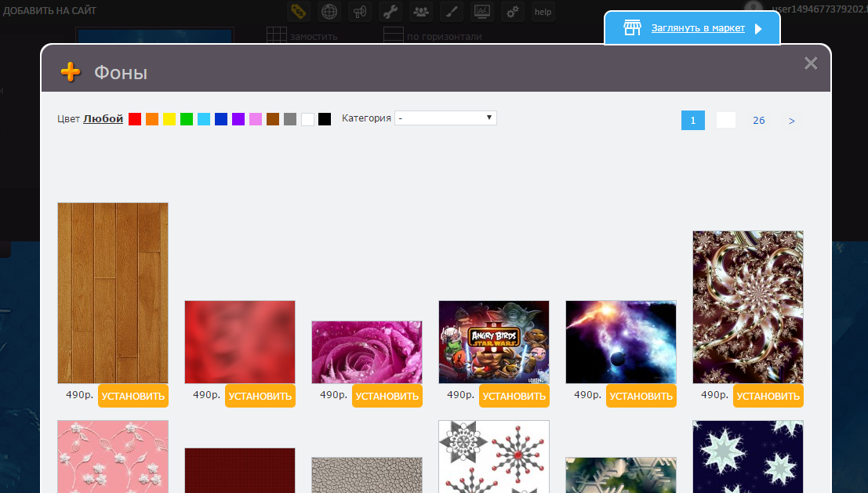Go to next page with > arrow
This screenshot has height=493, width=868.
[x=792, y=121]
